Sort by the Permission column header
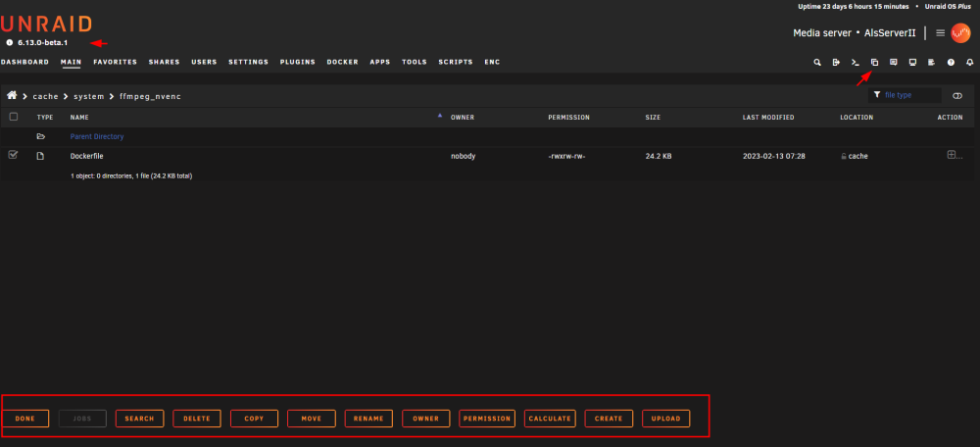 [x=568, y=117]
